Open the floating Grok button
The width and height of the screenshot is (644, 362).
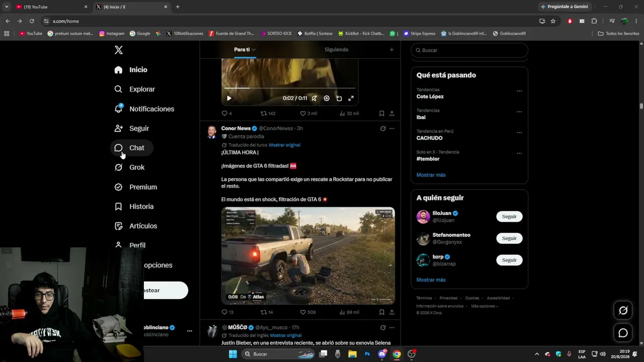tap(623, 311)
